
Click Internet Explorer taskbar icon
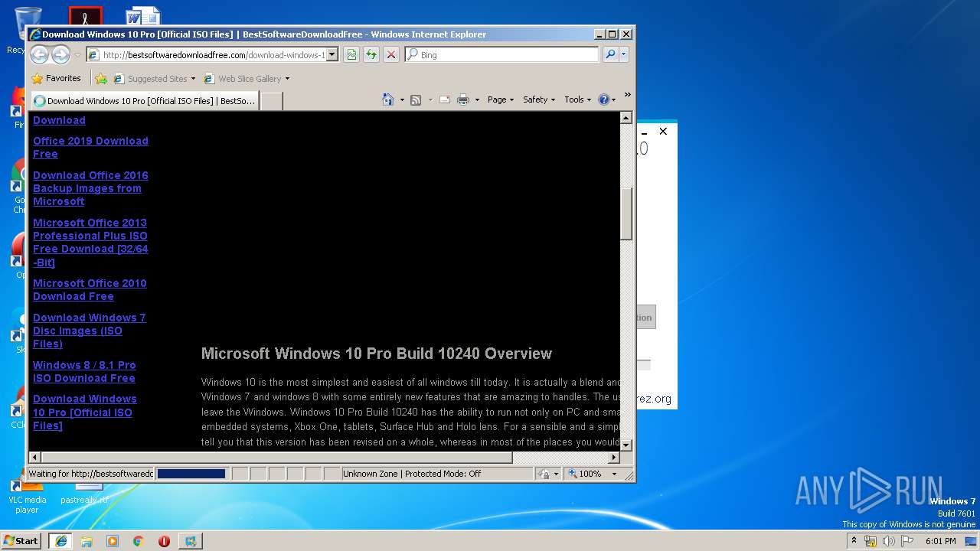click(x=60, y=541)
